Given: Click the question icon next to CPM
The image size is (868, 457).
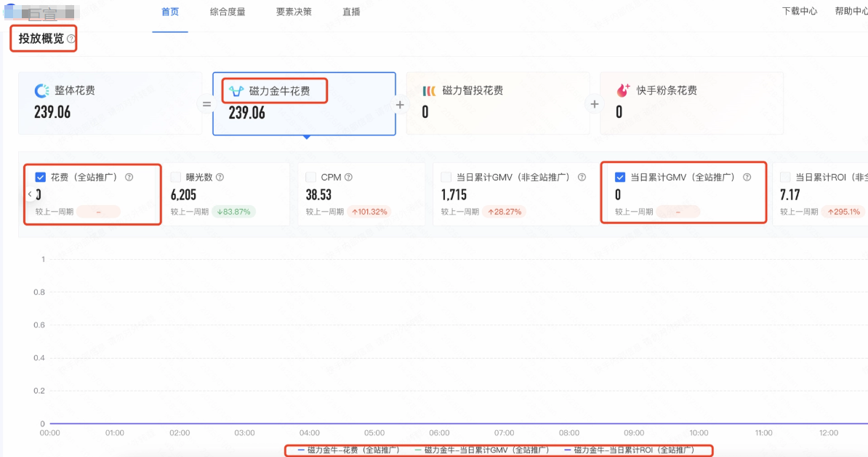Looking at the screenshot, I should pyautogui.click(x=348, y=177).
